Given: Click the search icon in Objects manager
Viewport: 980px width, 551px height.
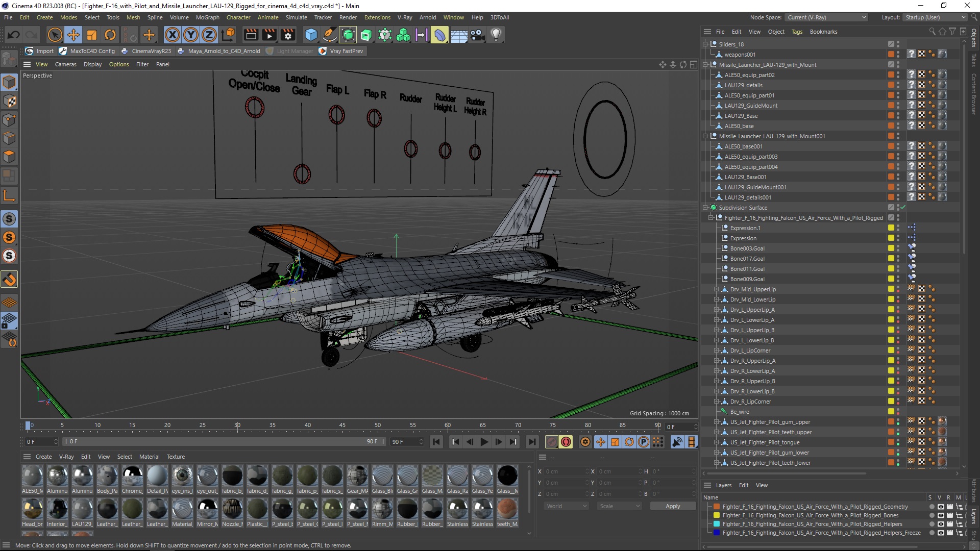Looking at the screenshot, I should pos(932,32).
